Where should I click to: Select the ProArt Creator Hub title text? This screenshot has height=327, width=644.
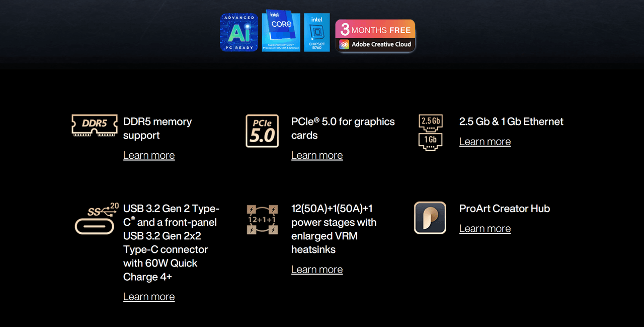tap(504, 209)
